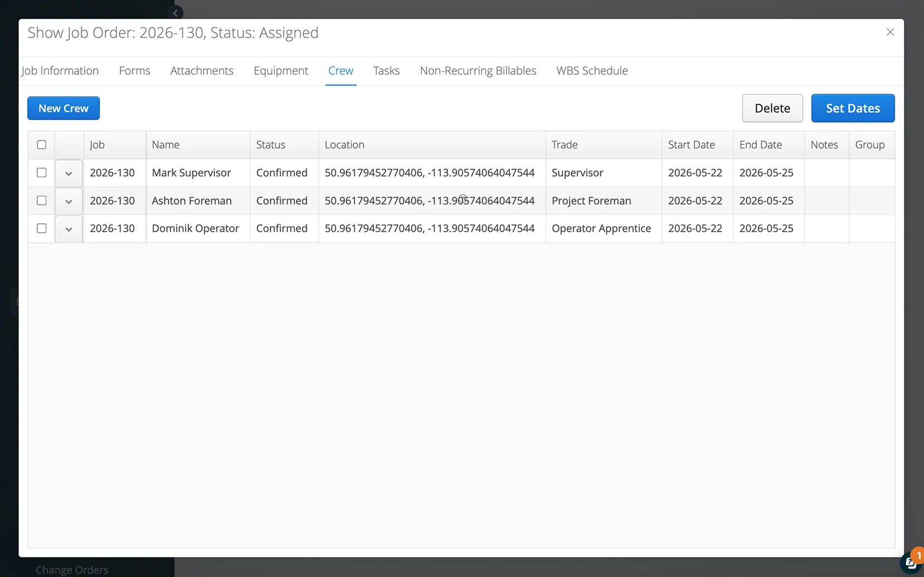Click the Set Dates button

coord(853,108)
